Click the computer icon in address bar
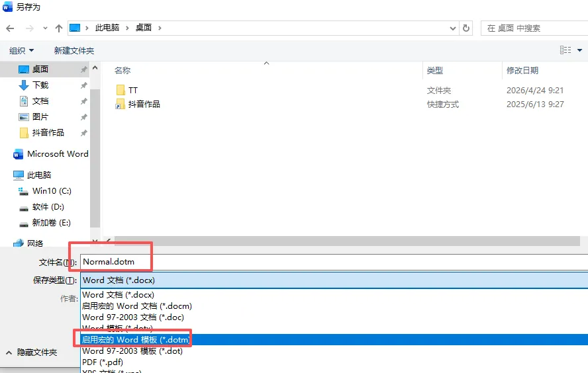This screenshot has width=588, height=373. coord(75,28)
